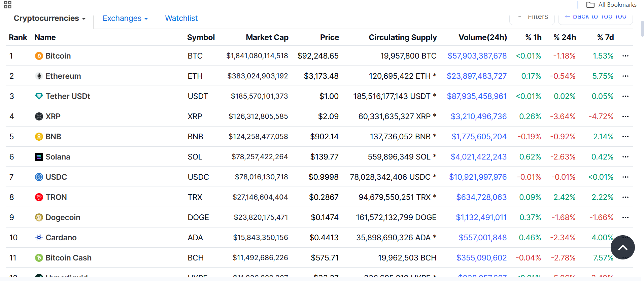The image size is (644, 281).
Task: Open Bitcoin's 24h volume link
Action: (477, 56)
